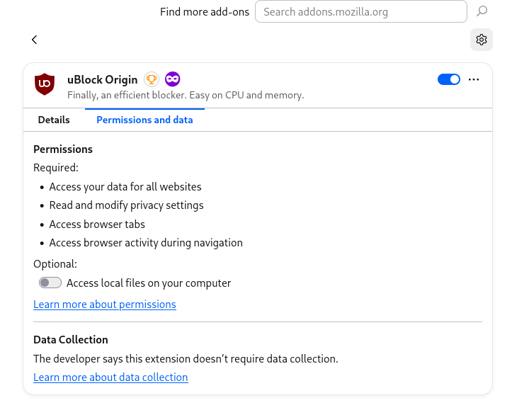Screen dimensions: 512x410
Task: Click the Access local files label text
Action: [149, 283]
